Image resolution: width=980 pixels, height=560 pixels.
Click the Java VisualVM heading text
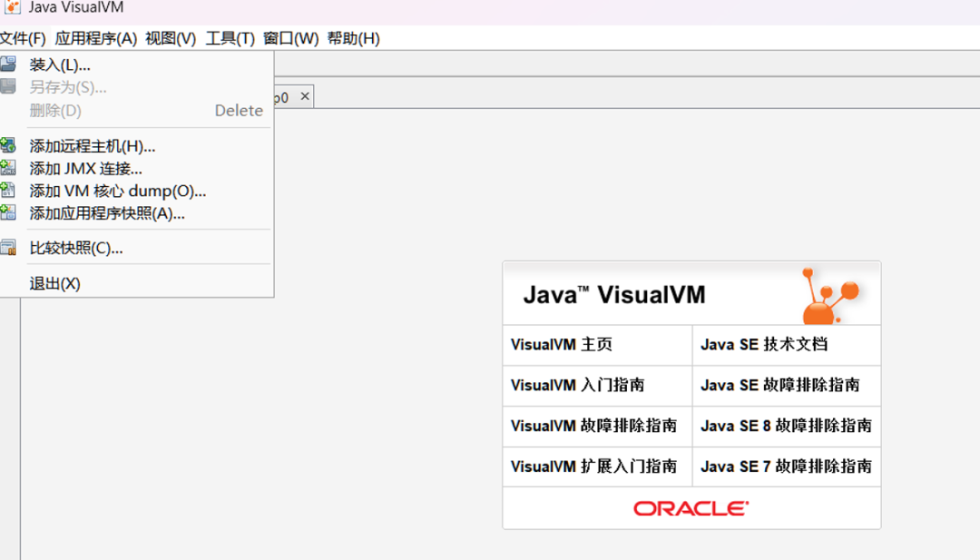[x=614, y=294]
